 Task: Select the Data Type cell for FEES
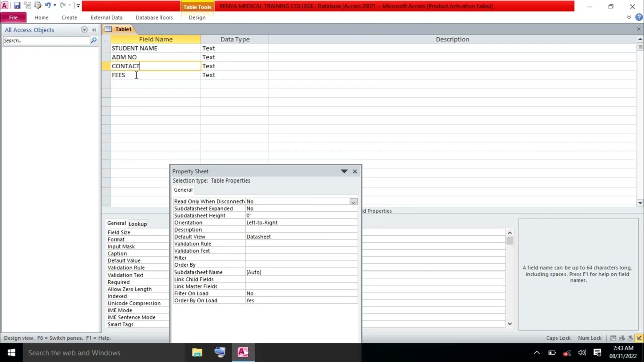tap(234, 75)
